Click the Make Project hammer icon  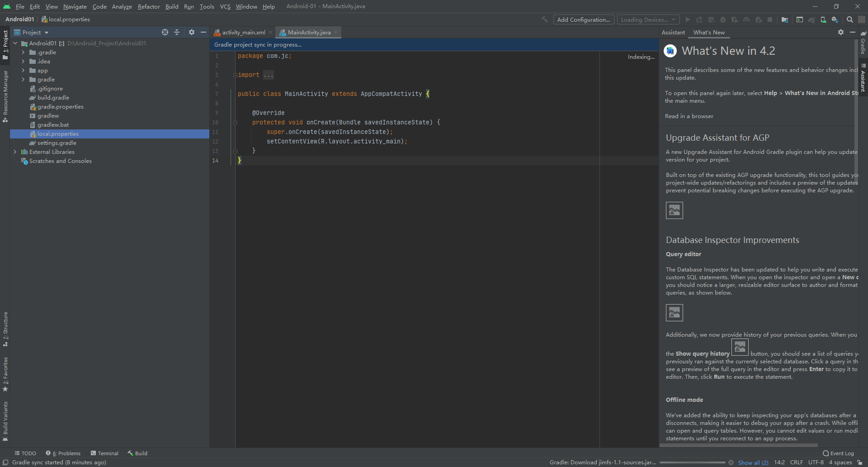(x=544, y=19)
